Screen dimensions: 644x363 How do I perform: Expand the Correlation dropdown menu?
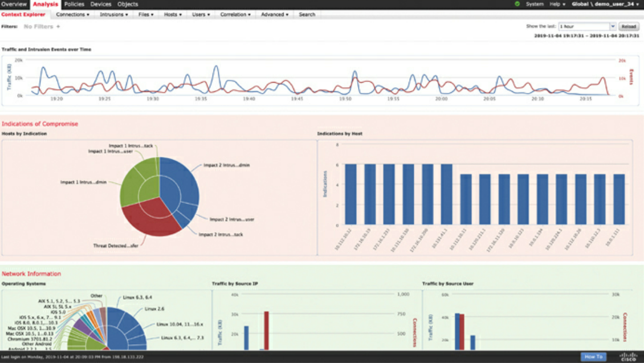point(235,14)
